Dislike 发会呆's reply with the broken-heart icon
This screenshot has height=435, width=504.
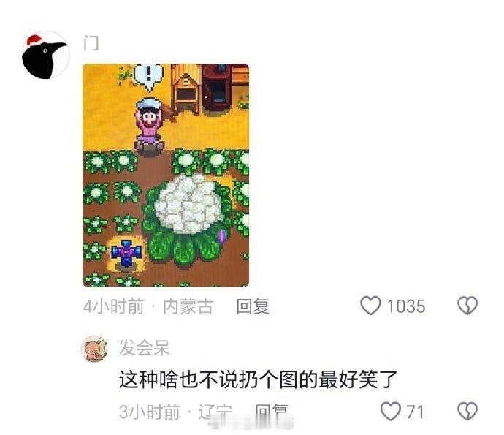pyautogui.click(x=467, y=411)
